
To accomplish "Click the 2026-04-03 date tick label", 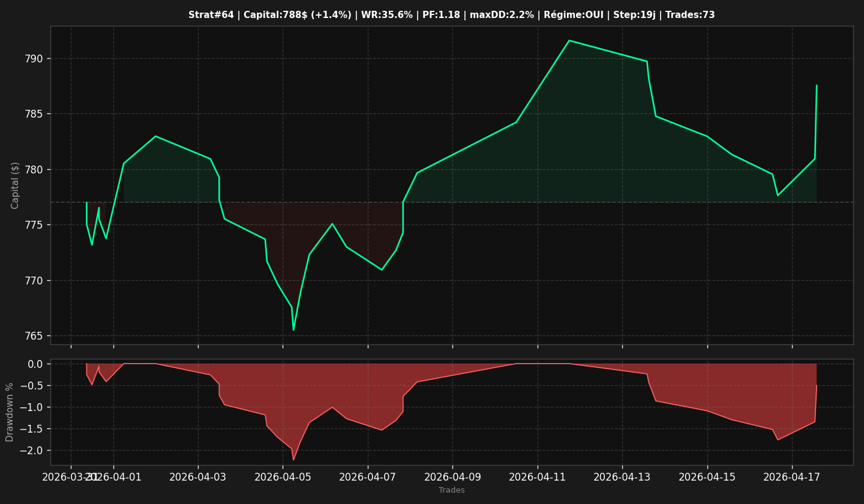I will (x=198, y=477).
